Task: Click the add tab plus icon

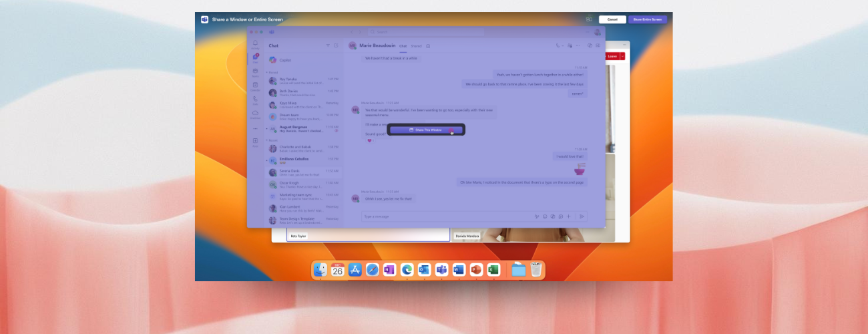Action: tap(428, 46)
